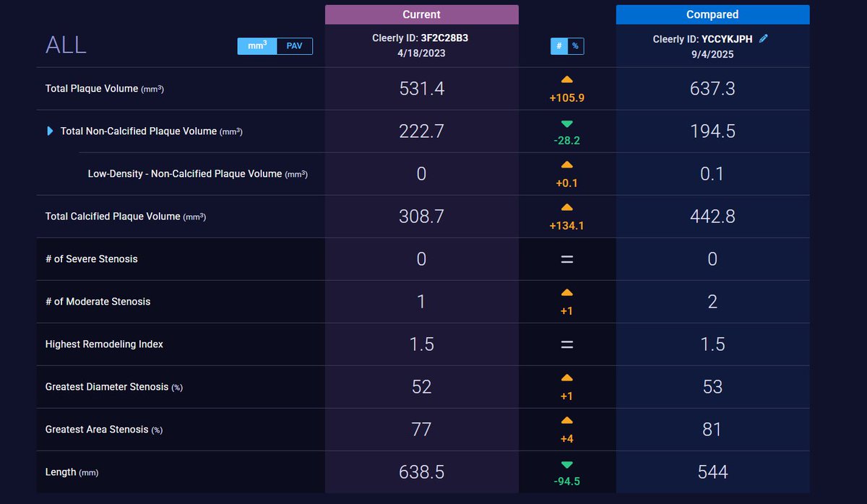The width and height of the screenshot is (867, 504).
Task: Click current Calcified Plaque value 308.7
Action: 421,217
